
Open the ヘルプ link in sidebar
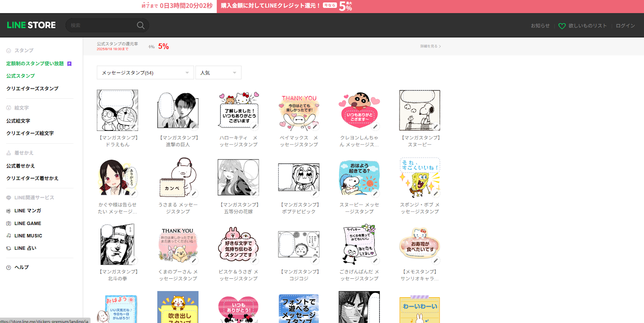tap(22, 267)
